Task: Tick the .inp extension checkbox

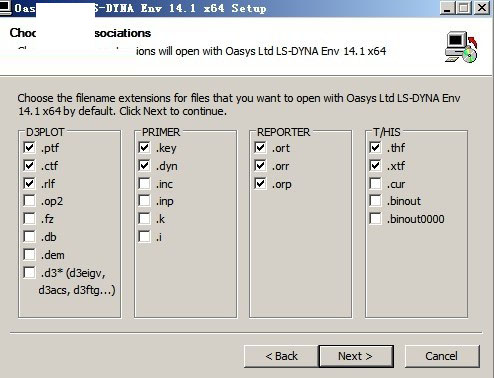Action: [x=144, y=201]
